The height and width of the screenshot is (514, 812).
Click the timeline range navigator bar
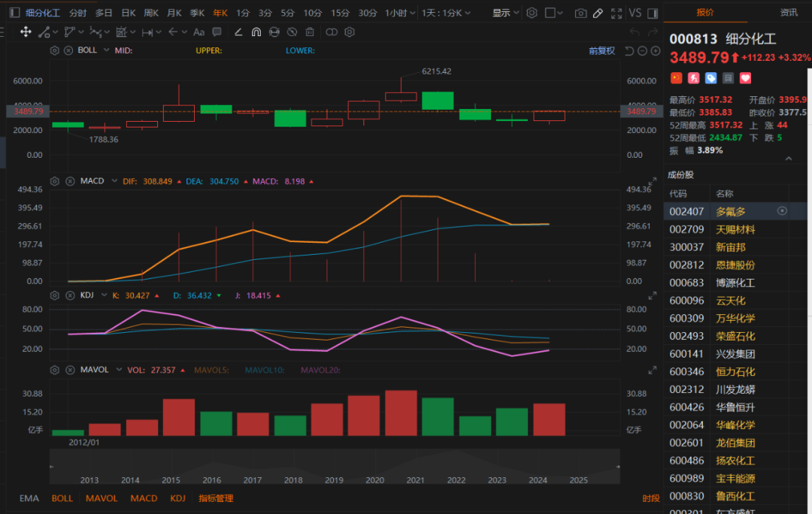(335, 467)
